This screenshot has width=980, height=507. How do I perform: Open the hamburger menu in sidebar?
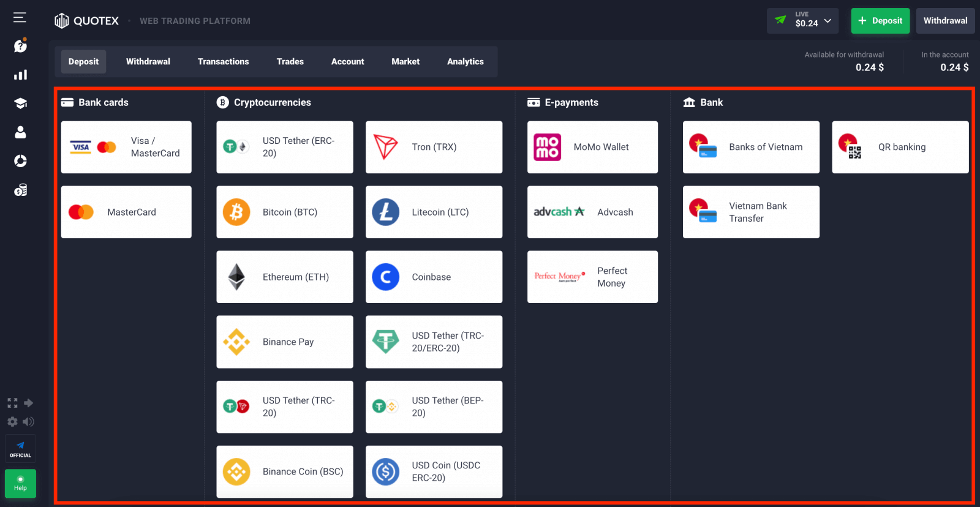(x=20, y=18)
